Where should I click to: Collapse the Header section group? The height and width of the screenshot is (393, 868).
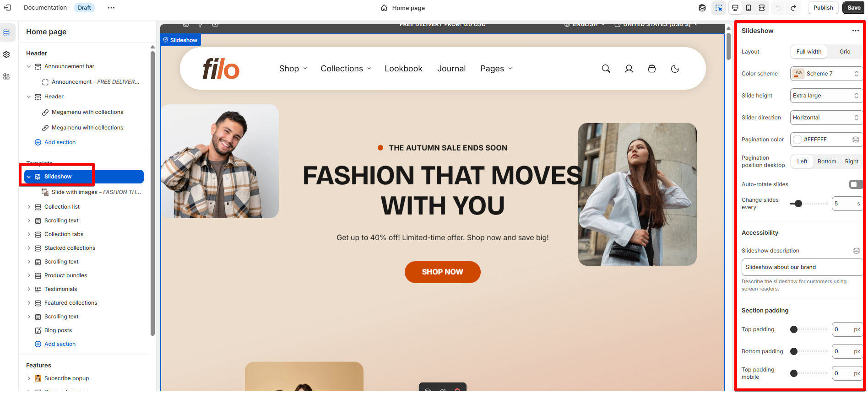click(29, 97)
